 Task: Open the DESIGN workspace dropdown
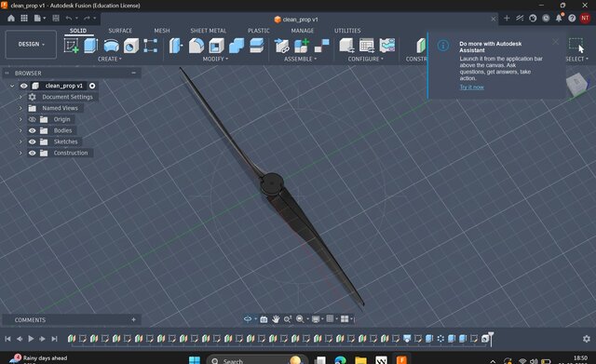31,45
